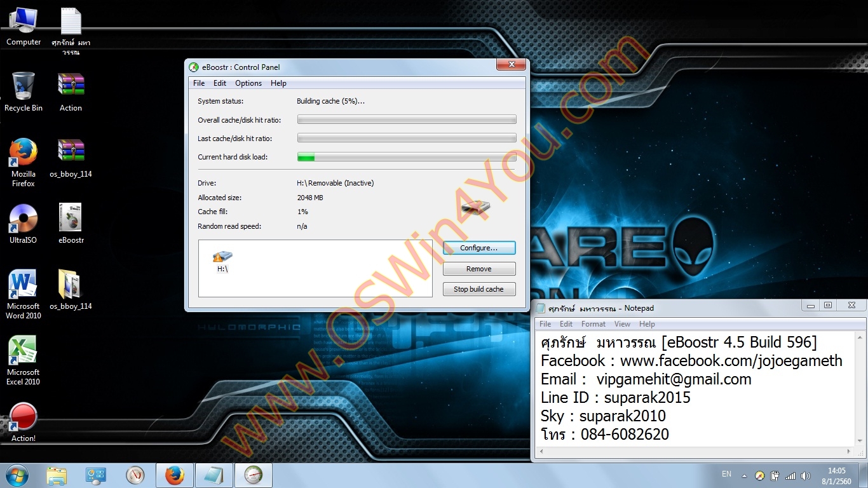Select the H:\ drive in eBoostr device list
Screen dimensions: 868x488
(222, 261)
